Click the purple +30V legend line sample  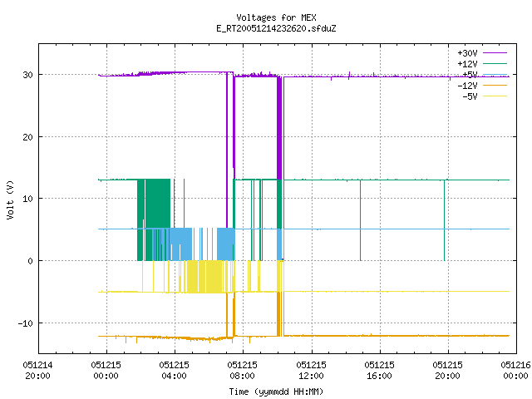tap(495, 53)
